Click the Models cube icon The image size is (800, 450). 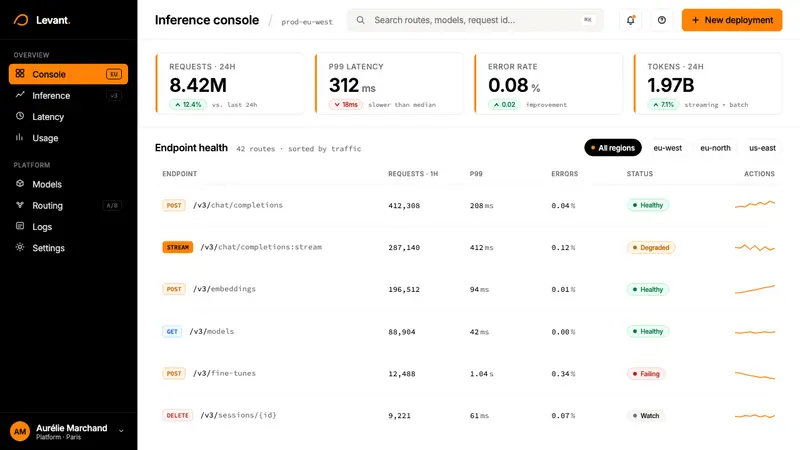[20, 184]
